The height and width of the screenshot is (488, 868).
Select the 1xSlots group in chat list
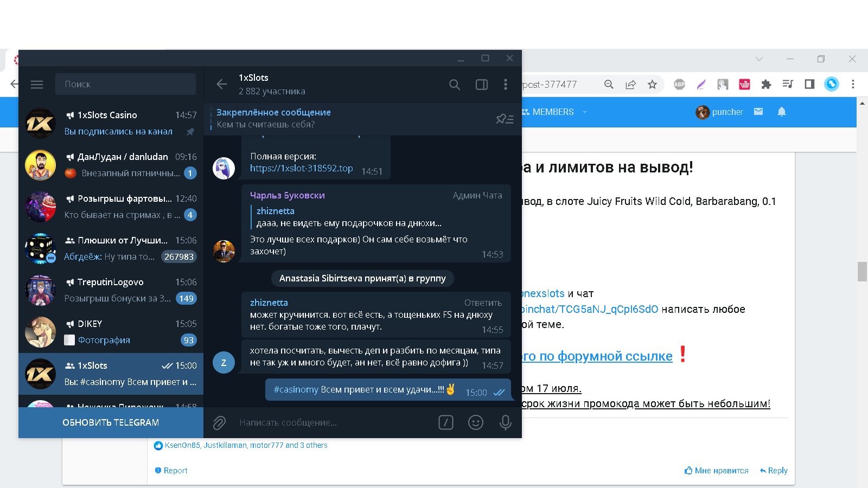click(x=111, y=374)
